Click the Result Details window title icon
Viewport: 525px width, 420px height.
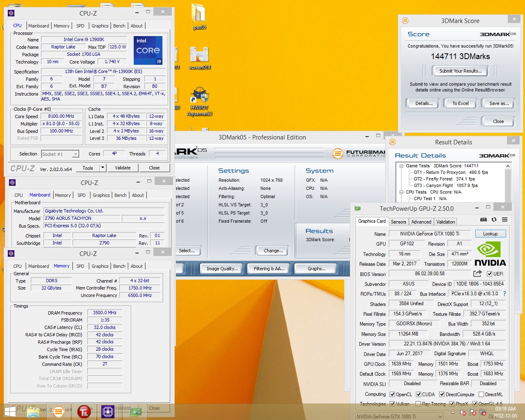pos(393,142)
